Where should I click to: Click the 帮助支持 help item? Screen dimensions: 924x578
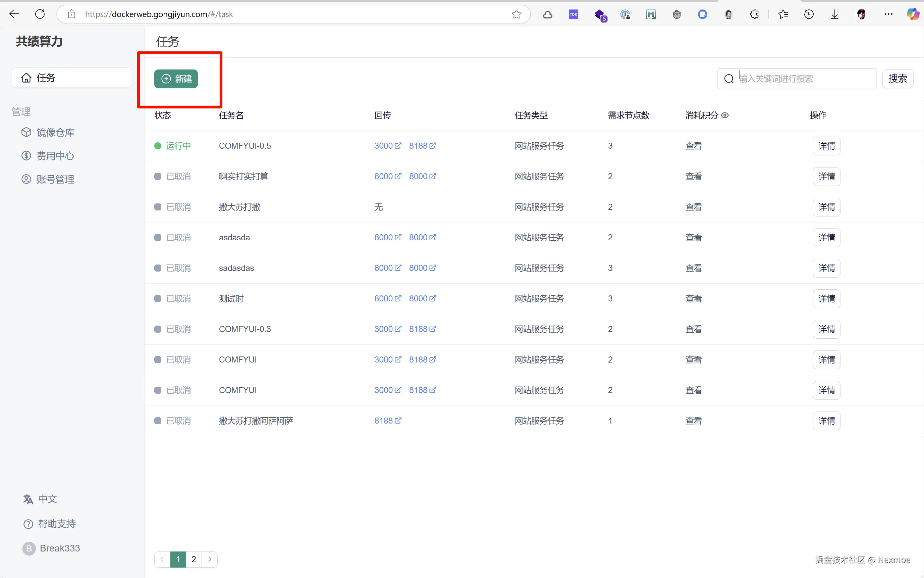57,524
